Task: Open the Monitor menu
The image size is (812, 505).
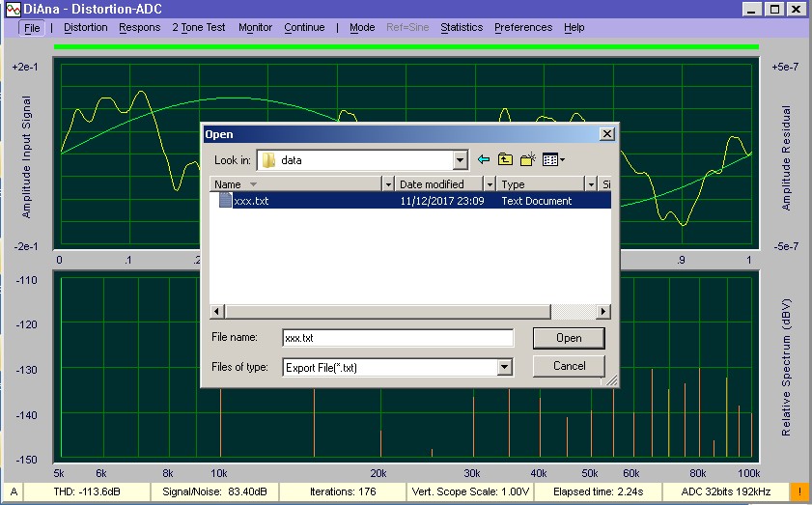Action: pos(255,27)
